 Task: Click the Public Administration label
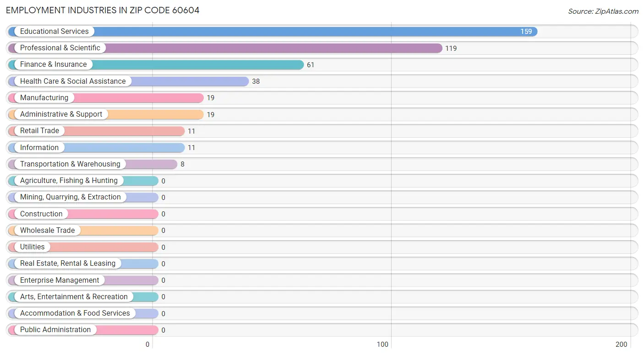point(55,330)
